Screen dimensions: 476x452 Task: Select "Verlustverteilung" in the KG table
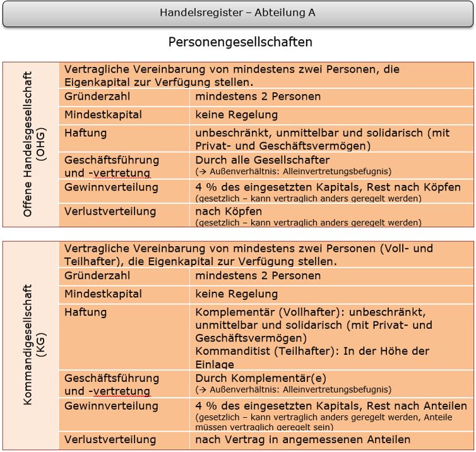(110, 439)
